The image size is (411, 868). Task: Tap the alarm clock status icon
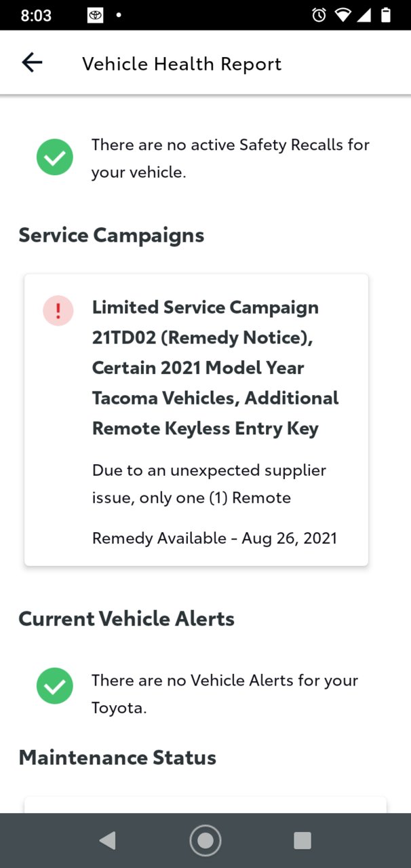pos(319,15)
